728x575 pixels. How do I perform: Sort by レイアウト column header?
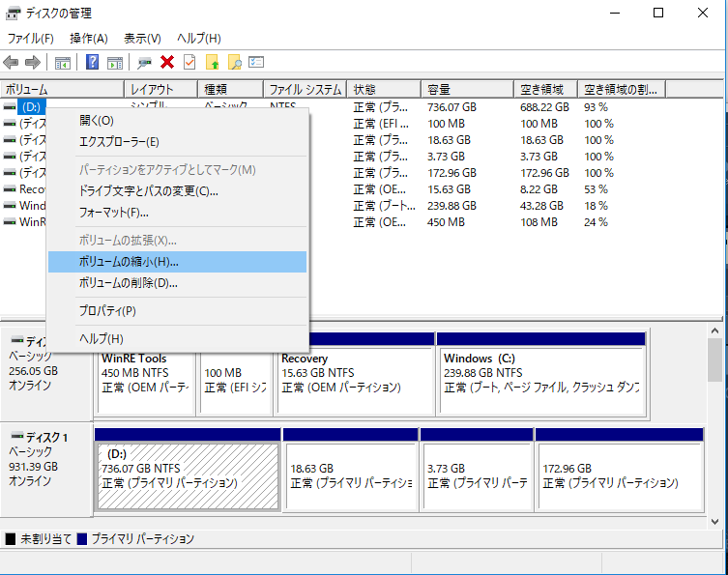coord(161,89)
